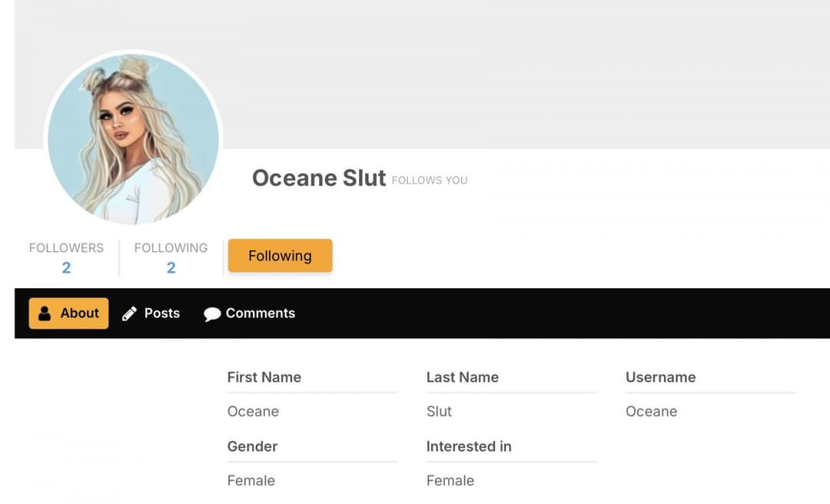Click the speech bubble icon beside Comments
Viewport: 830px width, 504px height.
point(213,313)
